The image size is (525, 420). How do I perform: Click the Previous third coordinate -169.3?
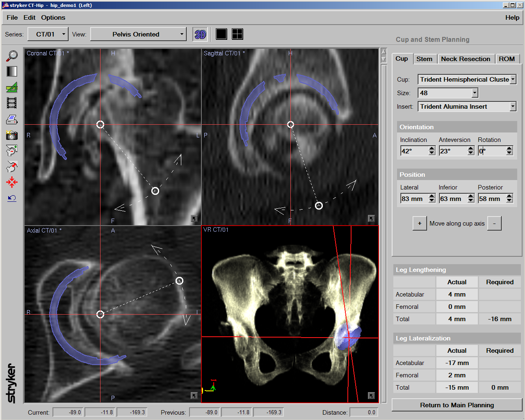tap(269, 412)
